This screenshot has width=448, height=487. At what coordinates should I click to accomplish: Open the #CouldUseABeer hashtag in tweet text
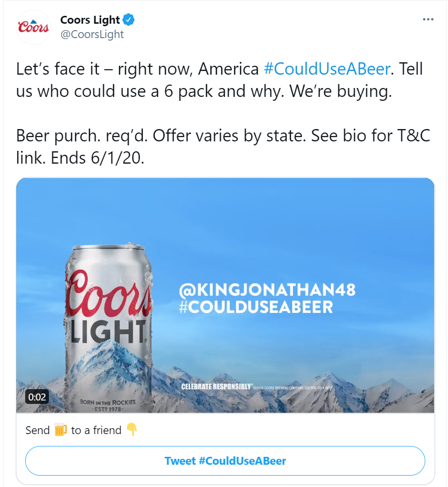[327, 69]
